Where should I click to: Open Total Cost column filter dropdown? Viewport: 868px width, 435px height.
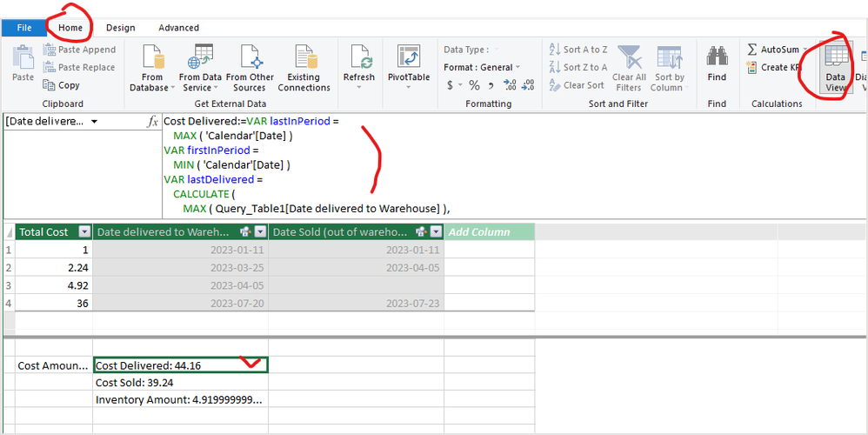(x=84, y=232)
